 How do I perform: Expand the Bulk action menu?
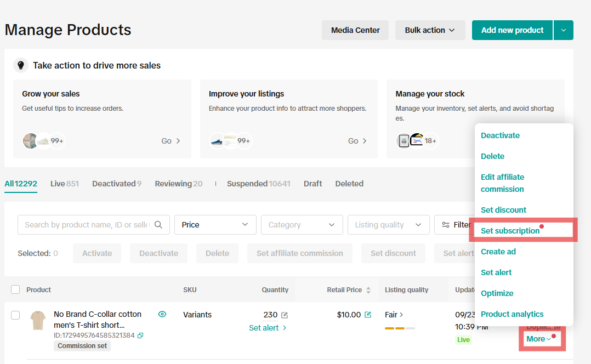click(430, 30)
